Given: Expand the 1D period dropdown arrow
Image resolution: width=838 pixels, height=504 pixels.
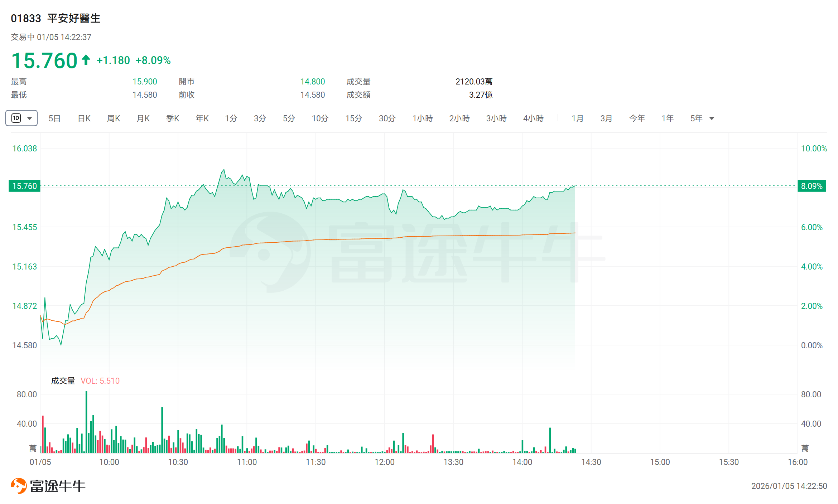Looking at the screenshot, I should coord(30,118).
